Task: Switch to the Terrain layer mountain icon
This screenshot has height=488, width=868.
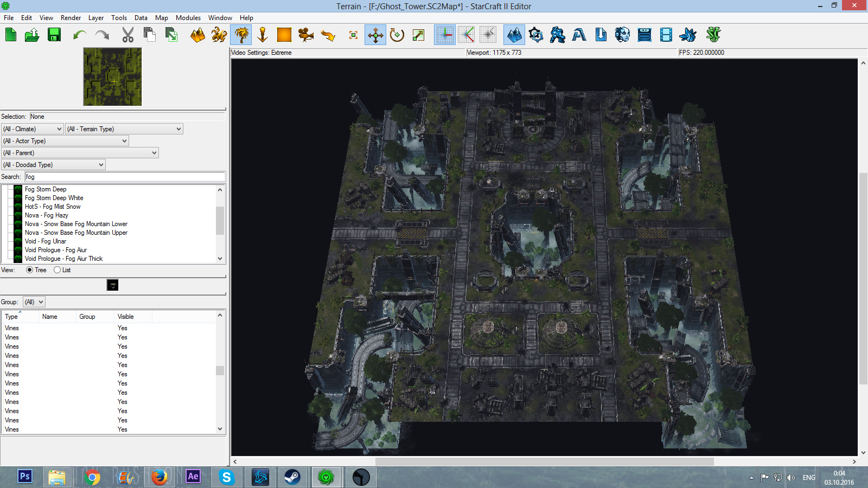Action: [197, 35]
